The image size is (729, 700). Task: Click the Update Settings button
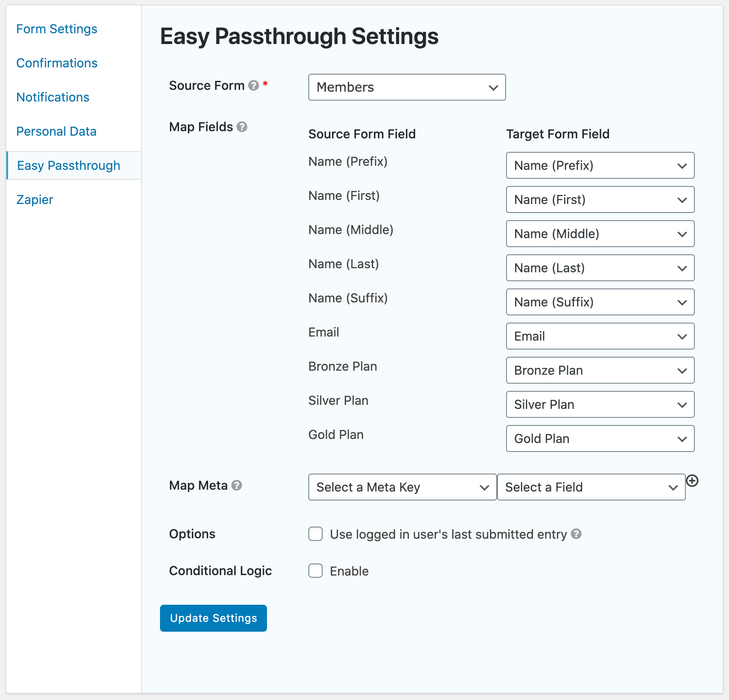[213, 618]
